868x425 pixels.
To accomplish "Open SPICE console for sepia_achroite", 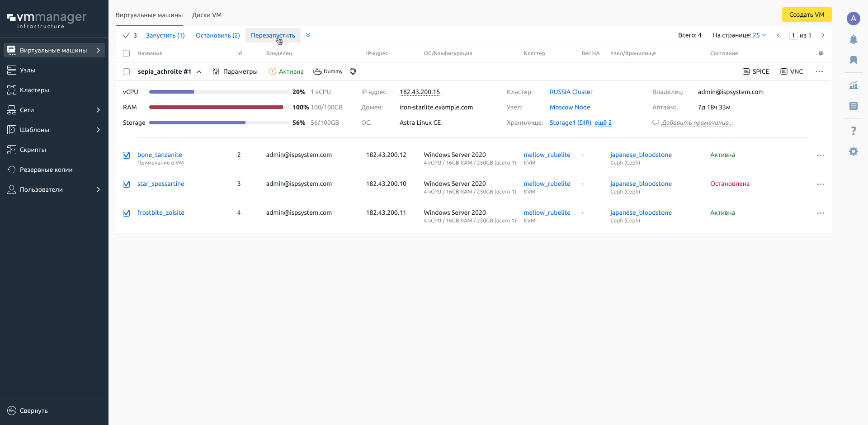I will point(756,71).
